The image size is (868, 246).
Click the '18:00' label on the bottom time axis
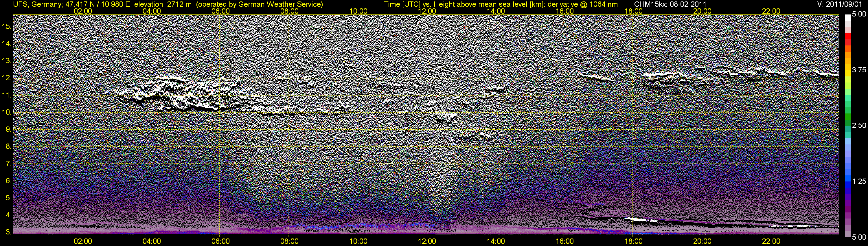point(633,241)
